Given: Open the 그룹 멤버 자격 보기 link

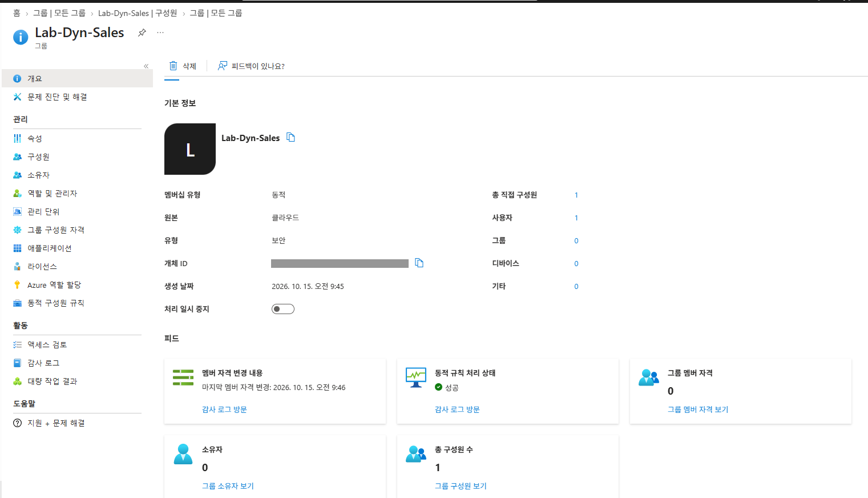Looking at the screenshot, I should pos(698,409).
